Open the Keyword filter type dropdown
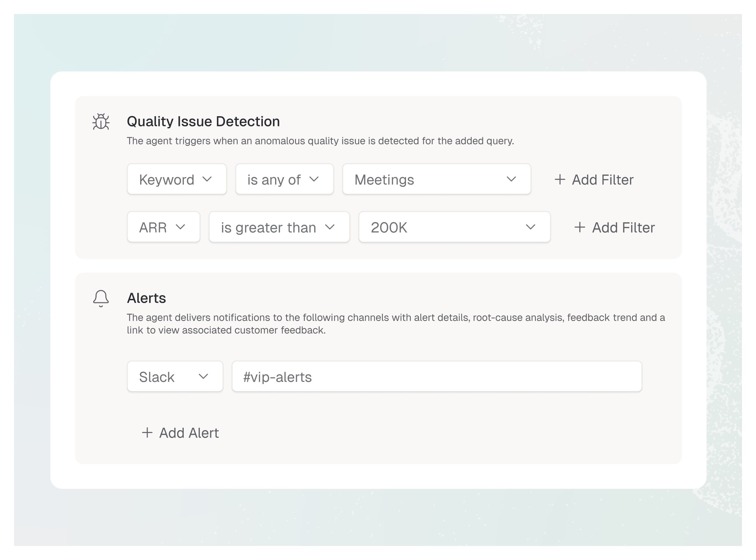 (x=177, y=179)
